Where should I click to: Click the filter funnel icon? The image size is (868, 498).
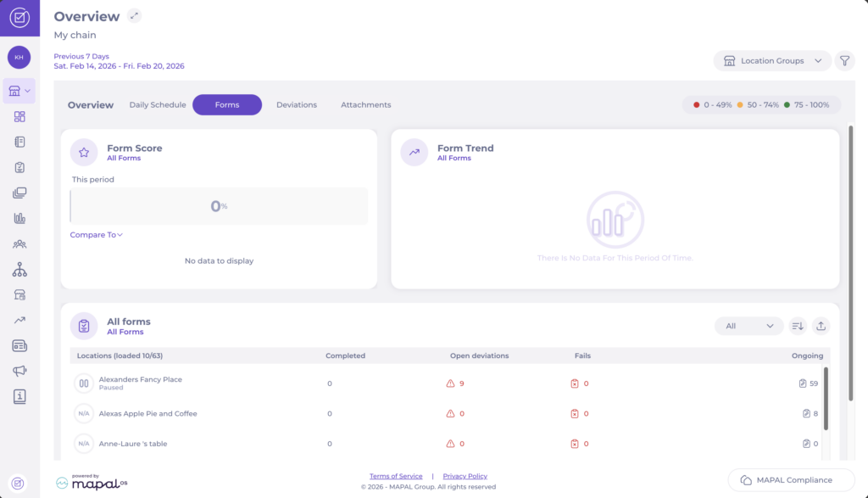pyautogui.click(x=844, y=61)
